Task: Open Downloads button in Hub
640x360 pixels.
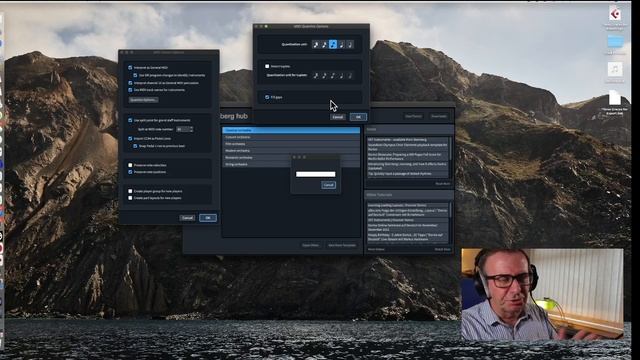Action: coord(439,116)
